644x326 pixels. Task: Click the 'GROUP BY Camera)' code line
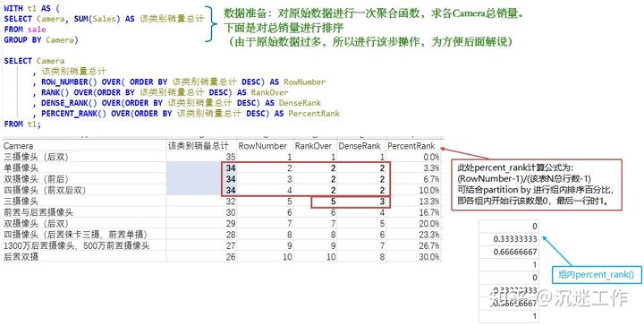(41, 40)
